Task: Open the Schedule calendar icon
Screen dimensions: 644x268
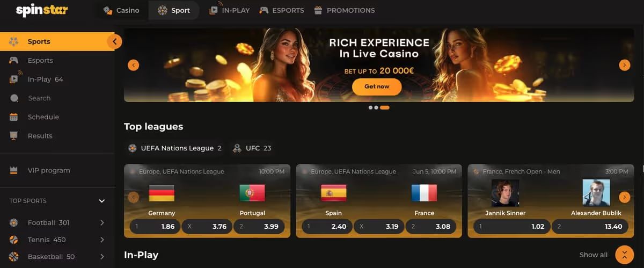Action: point(14,117)
